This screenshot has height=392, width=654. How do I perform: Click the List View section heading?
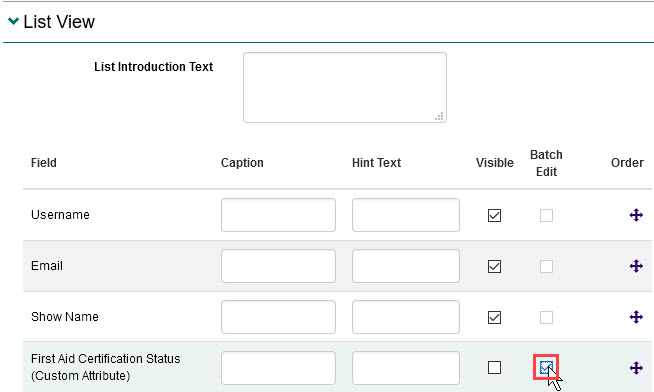coord(59,22)
